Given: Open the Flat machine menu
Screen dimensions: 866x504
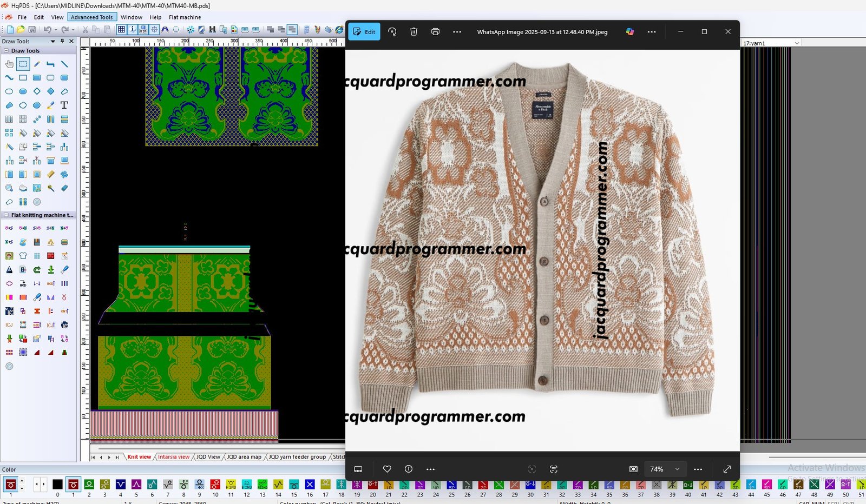Looking at the screenshot, I should pos(185,17).
